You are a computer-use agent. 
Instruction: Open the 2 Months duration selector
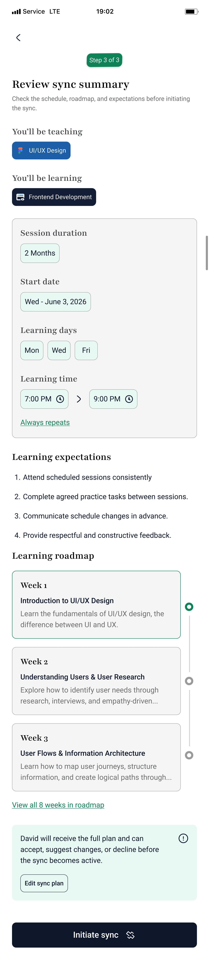(40, 253)
